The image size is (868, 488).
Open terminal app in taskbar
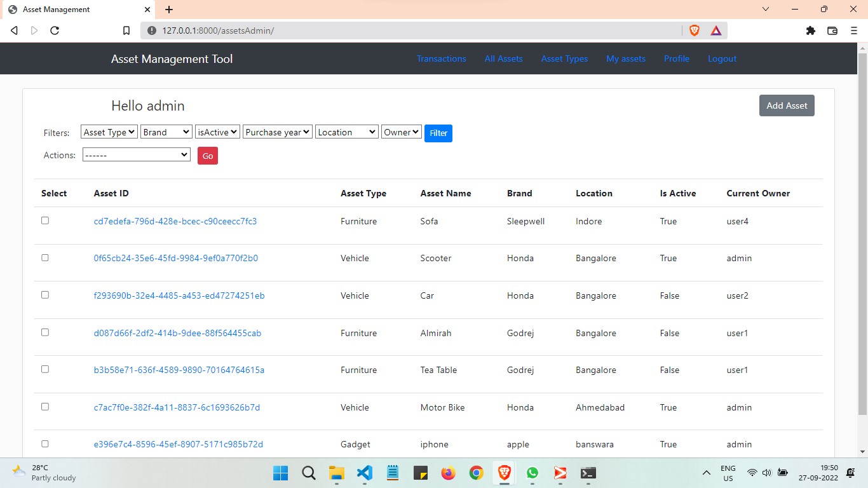pos(588,473)
